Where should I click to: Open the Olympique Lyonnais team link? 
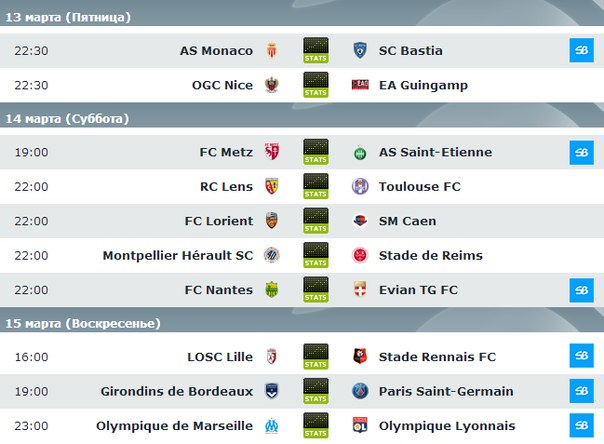[x=447, y=425]
